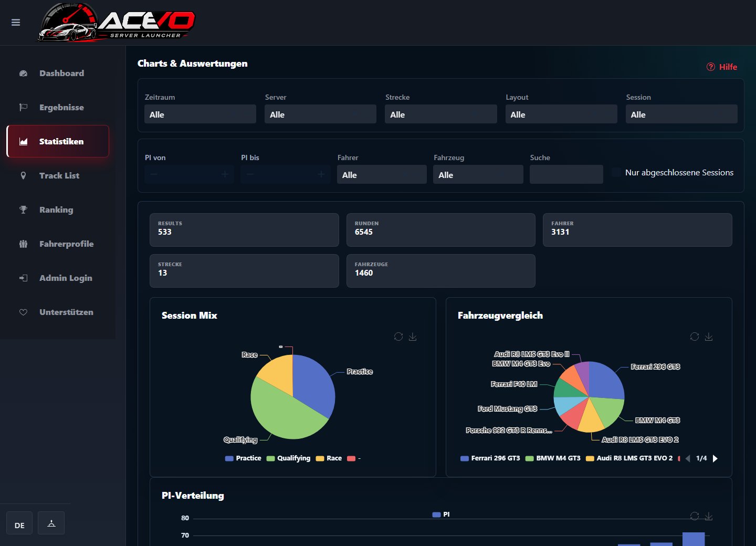Increase the PI von value
756x546 pixels.
(x=225, y=174)
